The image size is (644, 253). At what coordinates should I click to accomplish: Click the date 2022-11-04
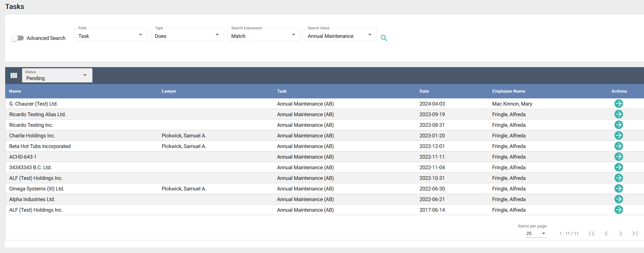pos(432,168)
